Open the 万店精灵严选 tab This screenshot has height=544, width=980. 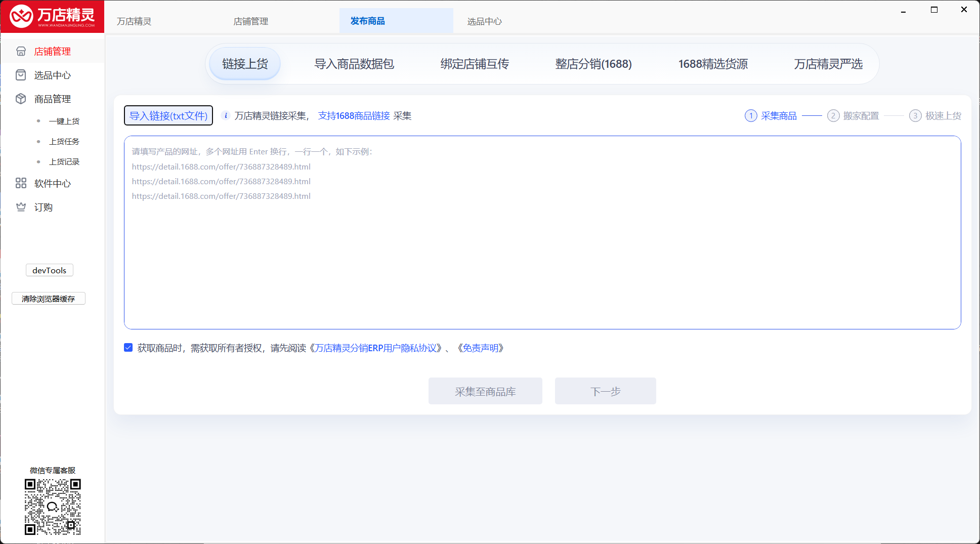pyautogui.click(x=828, y=64)
